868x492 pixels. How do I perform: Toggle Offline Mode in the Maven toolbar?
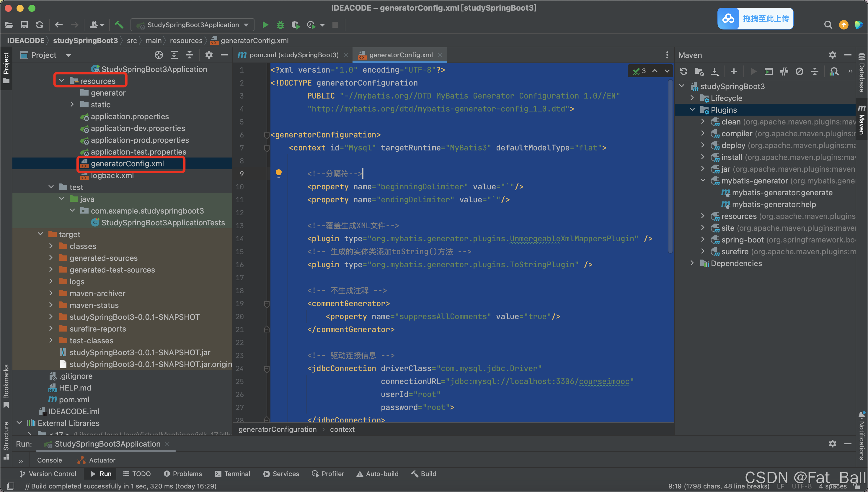coord(800,71)
